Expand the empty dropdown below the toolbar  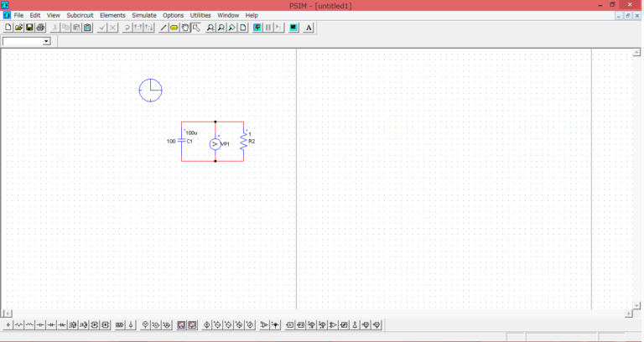pyautogui.click(x=46, y=41)
